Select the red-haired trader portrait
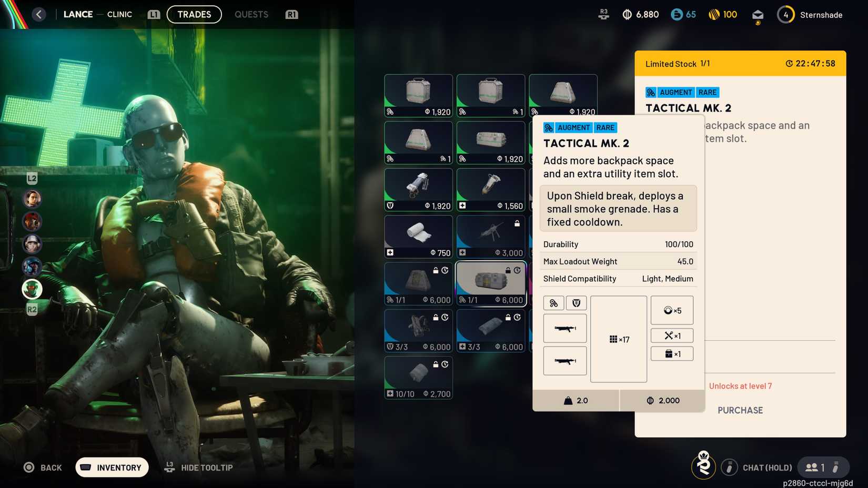 (32, 221)
